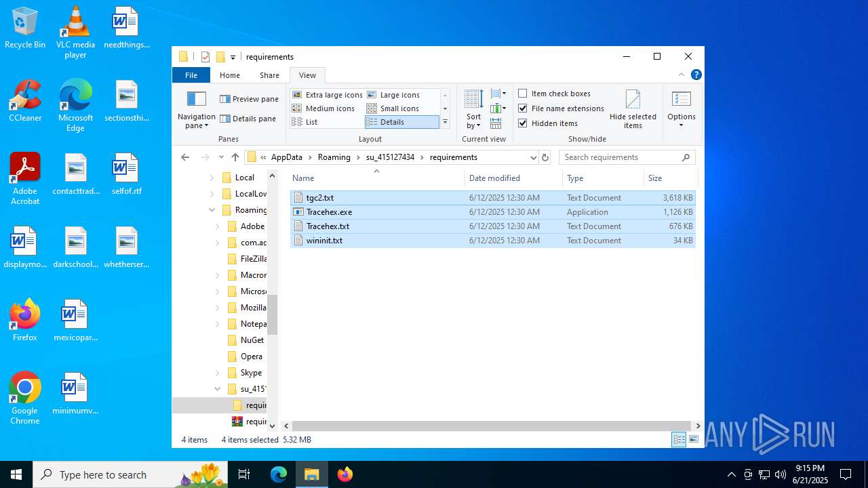Open the Add columns dropdown
868x488 pixels.
click(498, 108)
